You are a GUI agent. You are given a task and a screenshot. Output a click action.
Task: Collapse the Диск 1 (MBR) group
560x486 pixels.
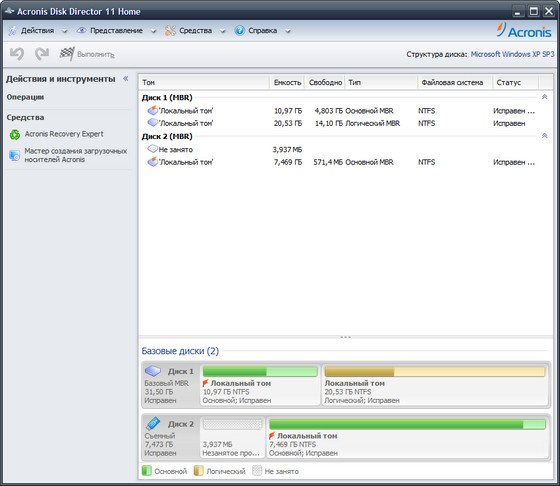click(x=544, y=97)
